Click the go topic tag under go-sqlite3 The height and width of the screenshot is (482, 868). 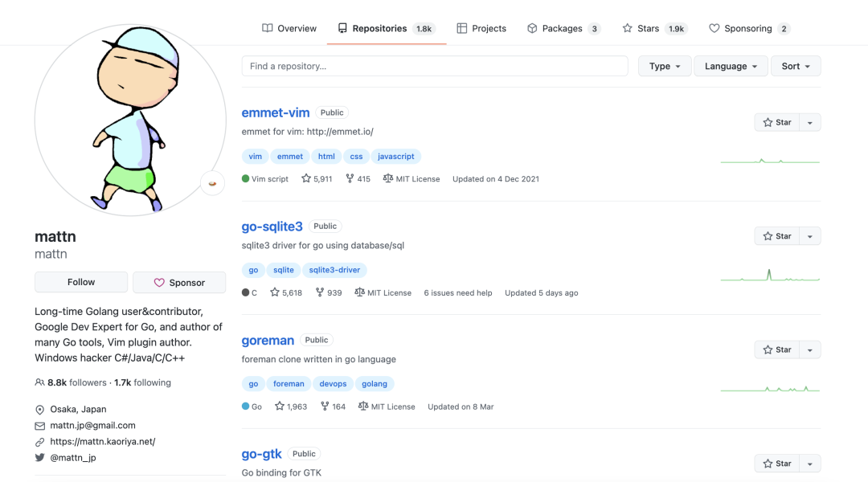click(253, 270)
